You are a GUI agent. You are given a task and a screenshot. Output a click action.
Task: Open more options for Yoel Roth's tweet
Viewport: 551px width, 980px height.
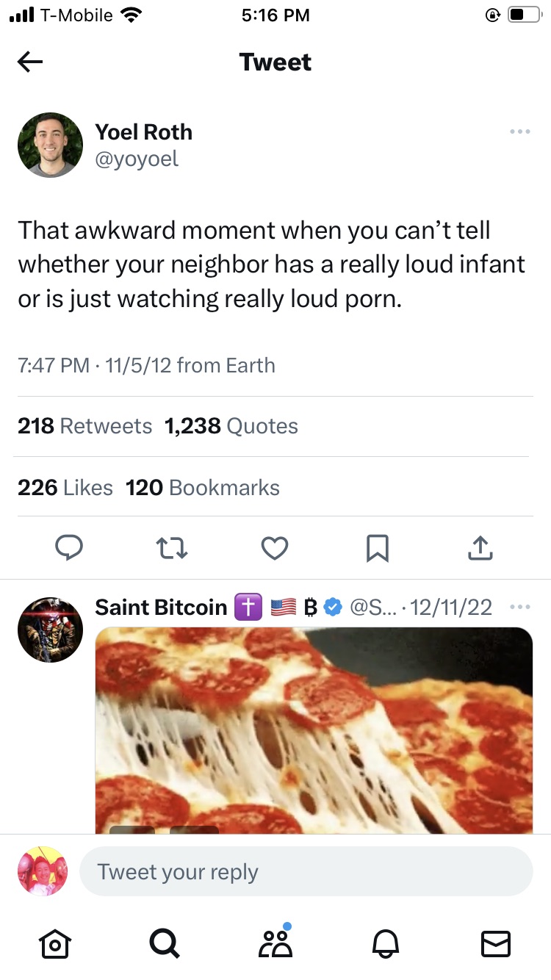pos(519,132)
